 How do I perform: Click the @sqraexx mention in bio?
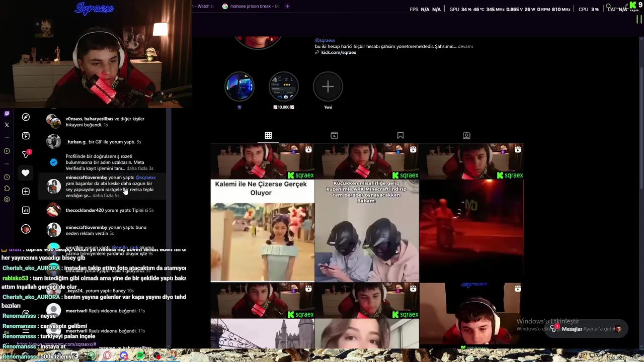[x=325, y=40]
